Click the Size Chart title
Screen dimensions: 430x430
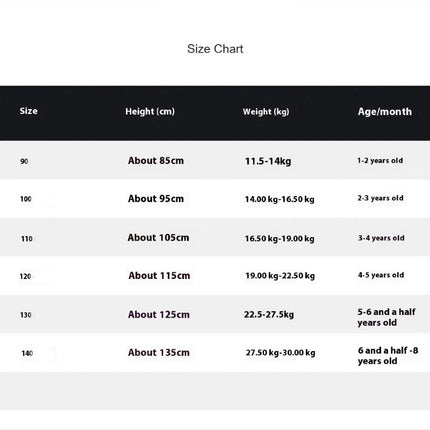tap(215, 49)
